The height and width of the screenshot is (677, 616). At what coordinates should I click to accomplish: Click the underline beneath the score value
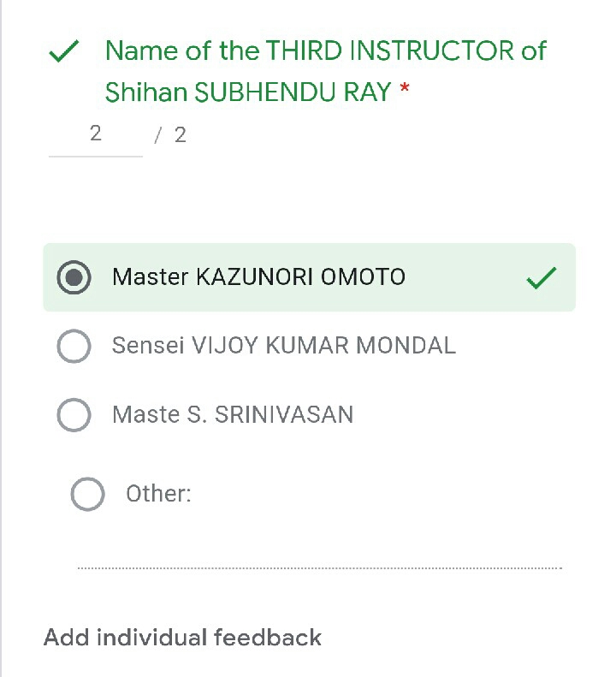(95, 157)
